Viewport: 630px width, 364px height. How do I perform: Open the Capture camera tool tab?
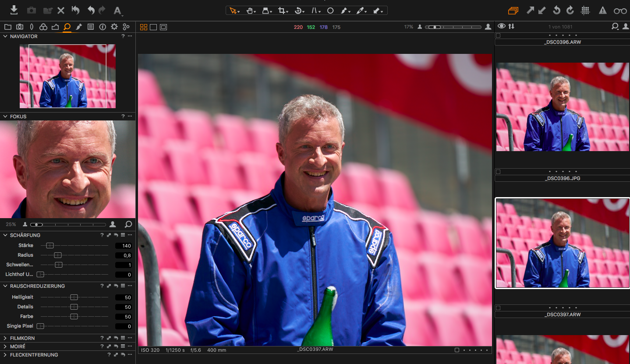(x=20, y=27)
